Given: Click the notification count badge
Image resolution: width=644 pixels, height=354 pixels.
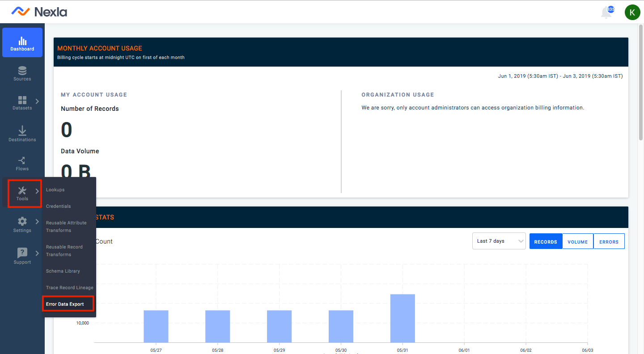Looking at the screenshot, I should tap(611, 9).
